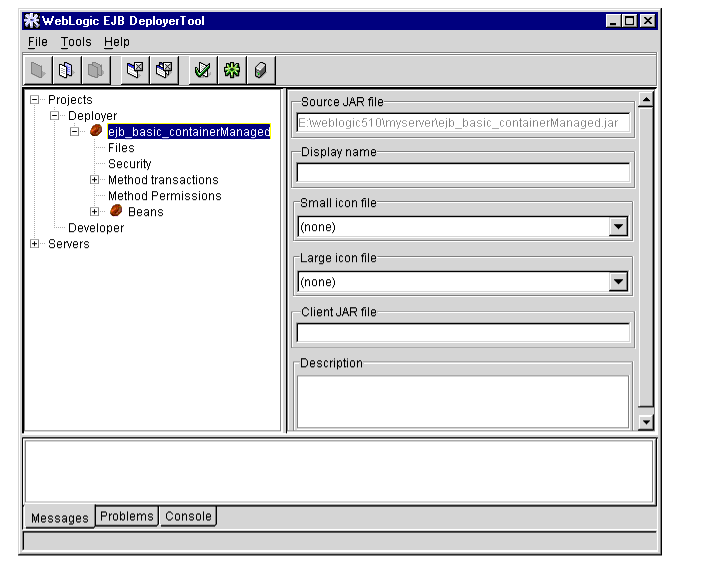Open the File menu

point(37,42)
